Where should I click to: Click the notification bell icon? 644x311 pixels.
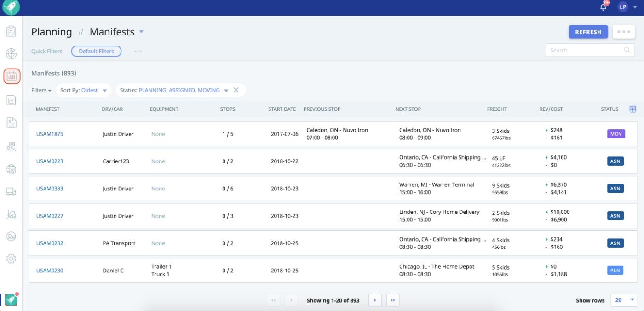603,7
